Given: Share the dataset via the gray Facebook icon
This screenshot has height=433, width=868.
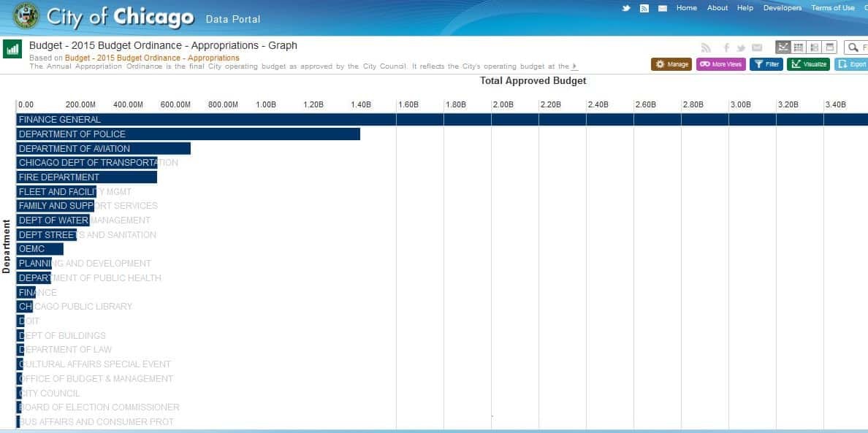Looking at the screenshot, I should (x=726, y=47).
